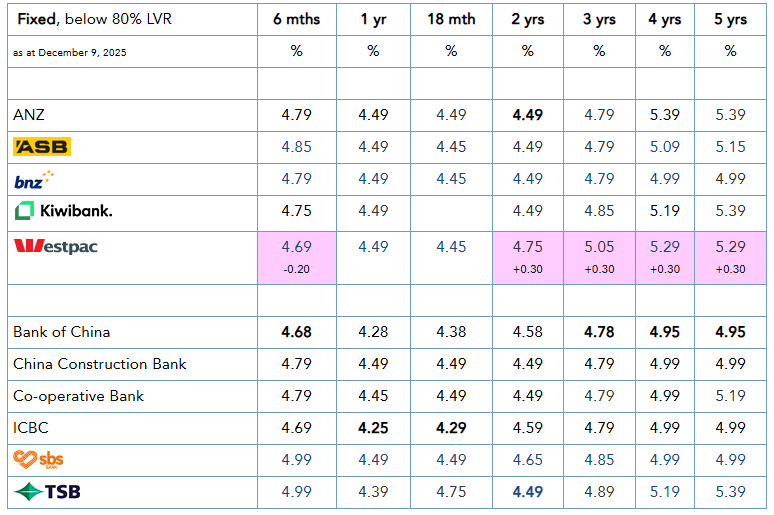Click Westpac's highlighted 6 mths rate 4.69
Image resolution: width=774 pixels, height=515 pixels.
tap(297, 246)
